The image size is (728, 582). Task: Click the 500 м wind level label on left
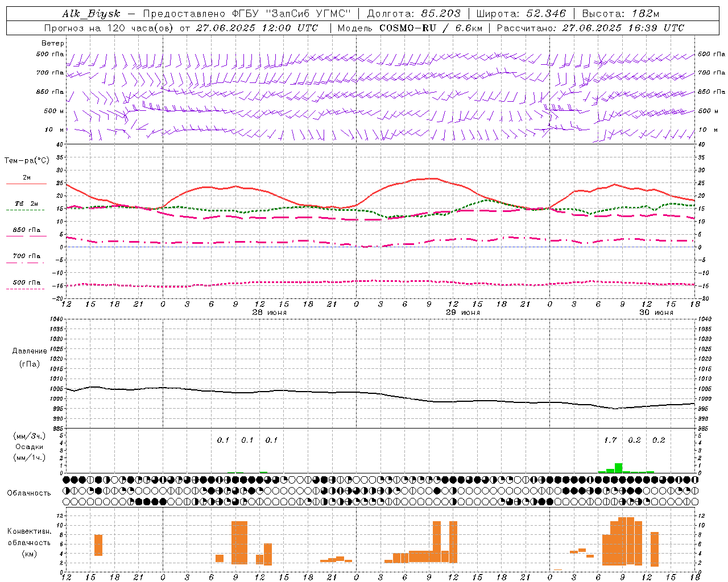(54, 111)
